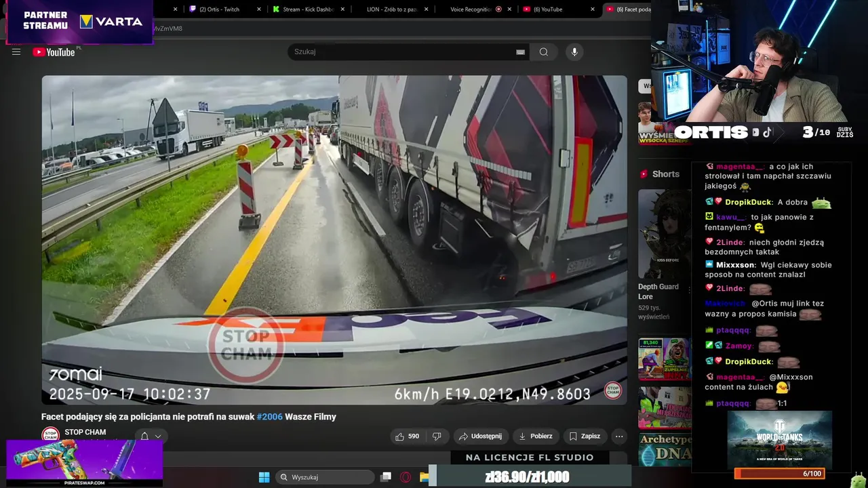Start voice search with microphone icon

pyautogui.click(x=574, y=52)
